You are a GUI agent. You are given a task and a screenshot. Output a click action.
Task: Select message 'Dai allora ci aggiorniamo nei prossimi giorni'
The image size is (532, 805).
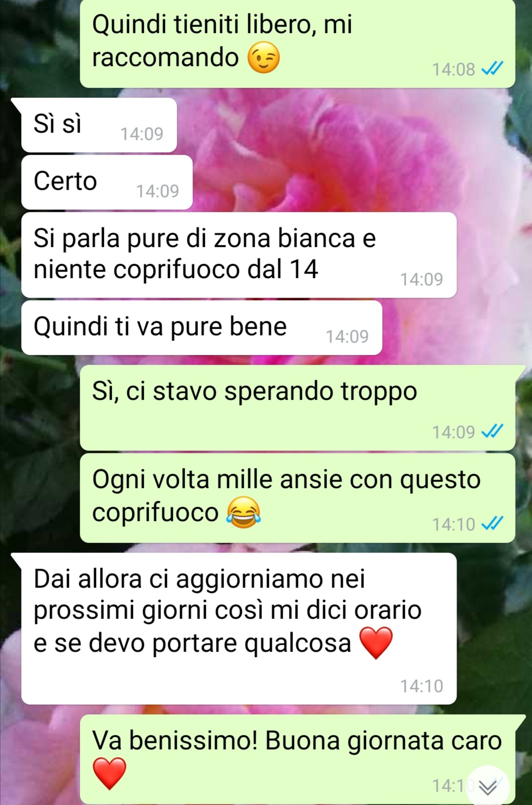click(x=239, y=629)
